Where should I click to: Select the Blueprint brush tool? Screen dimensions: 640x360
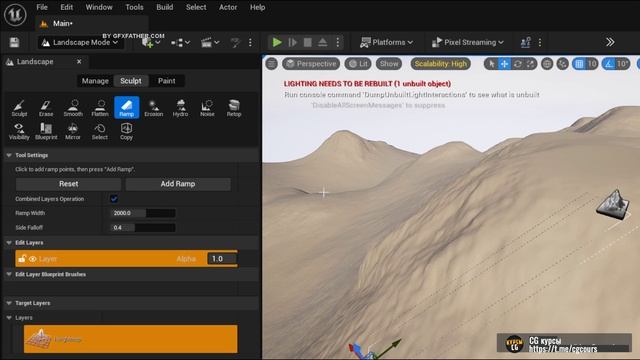tap(46, 131)
